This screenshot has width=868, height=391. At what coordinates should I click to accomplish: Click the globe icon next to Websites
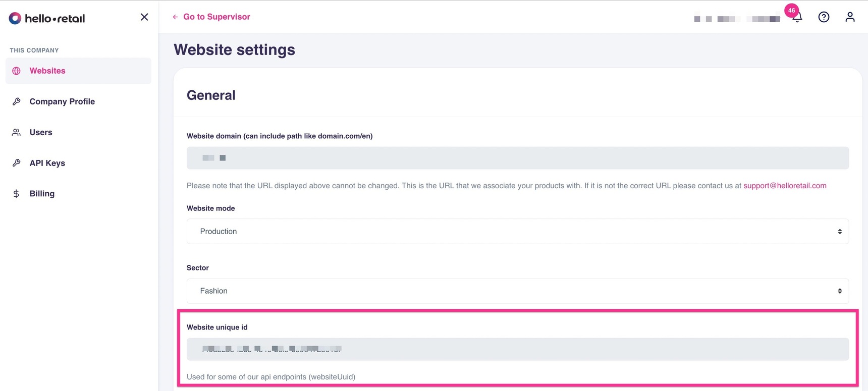pos(17,71)
